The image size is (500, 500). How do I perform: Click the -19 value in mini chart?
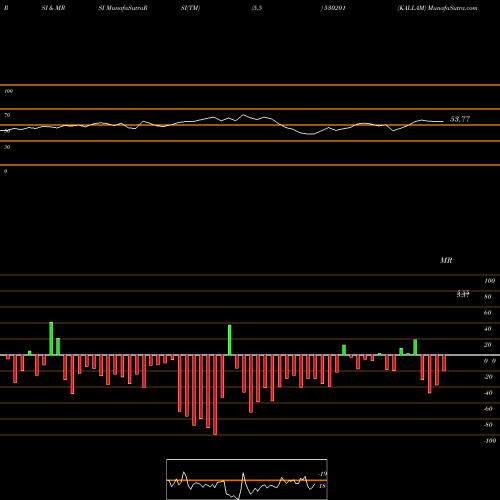pos(322,474)
